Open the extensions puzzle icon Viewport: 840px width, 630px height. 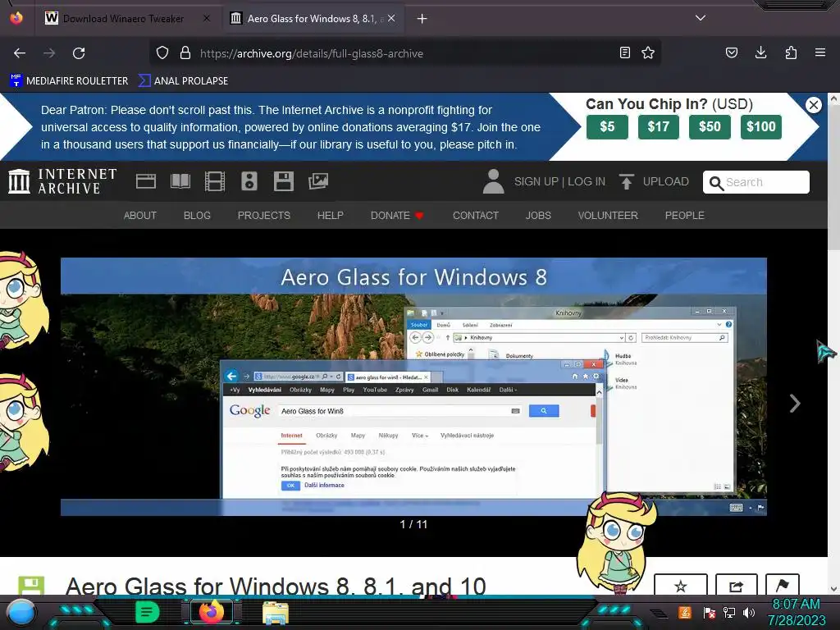click(791, 52)
